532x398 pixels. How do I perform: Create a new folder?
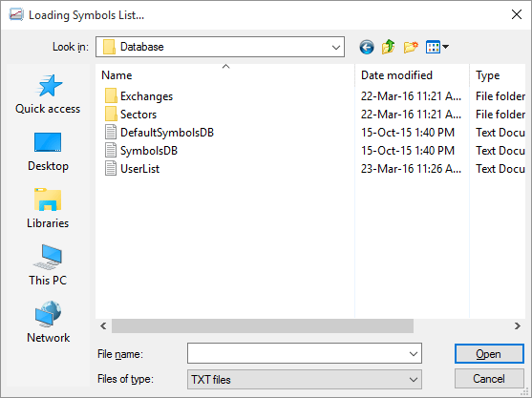pos(411,47)
